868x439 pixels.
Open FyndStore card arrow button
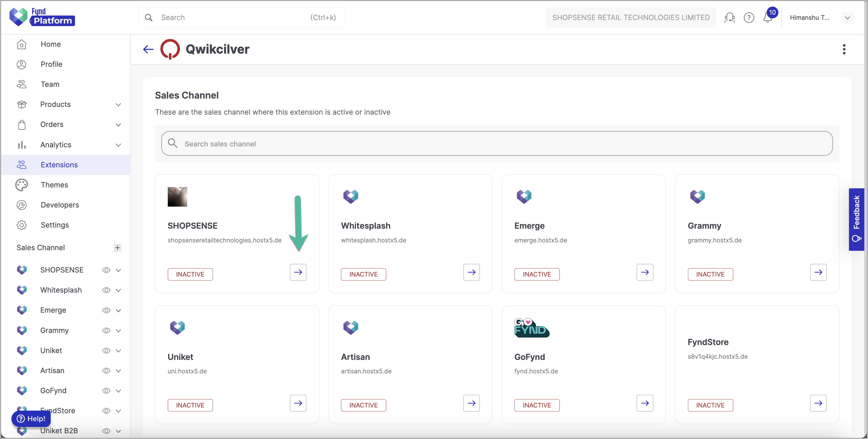(x=818, y=403)
